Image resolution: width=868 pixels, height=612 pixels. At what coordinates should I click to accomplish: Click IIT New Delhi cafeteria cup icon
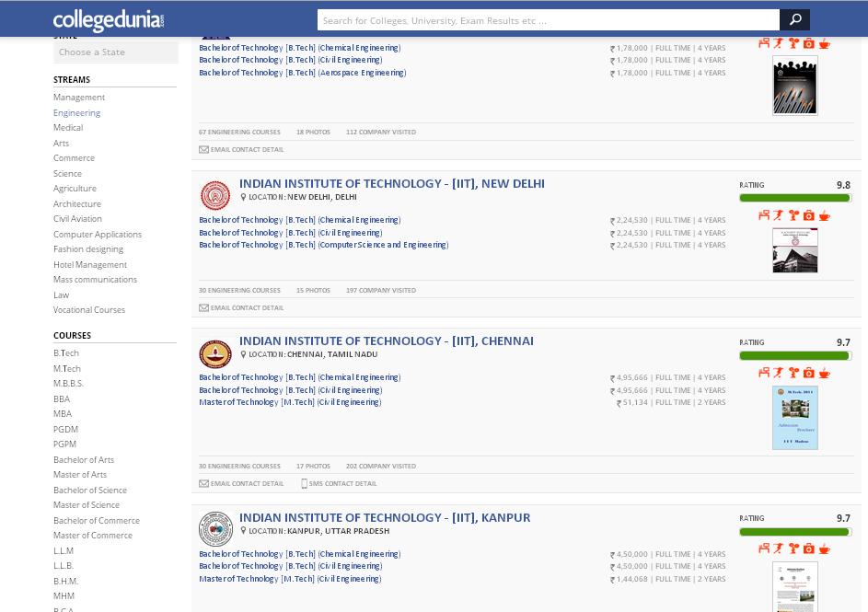coord(824,215)
